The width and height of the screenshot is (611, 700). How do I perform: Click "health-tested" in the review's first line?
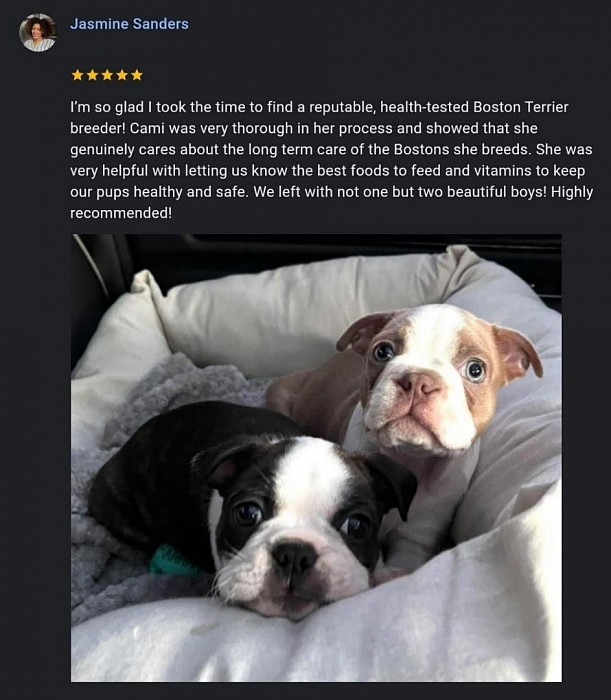coord(424,107)
